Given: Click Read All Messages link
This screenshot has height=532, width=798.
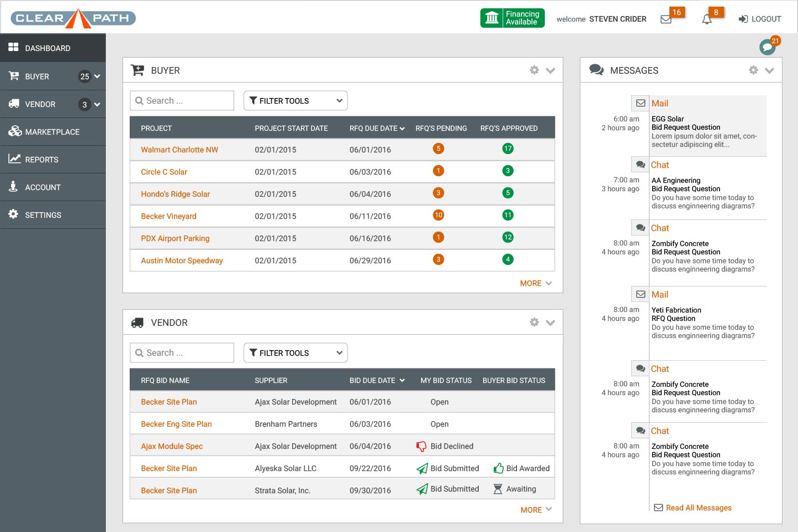Looking at the screenshot, I should (x=698, y=508).
